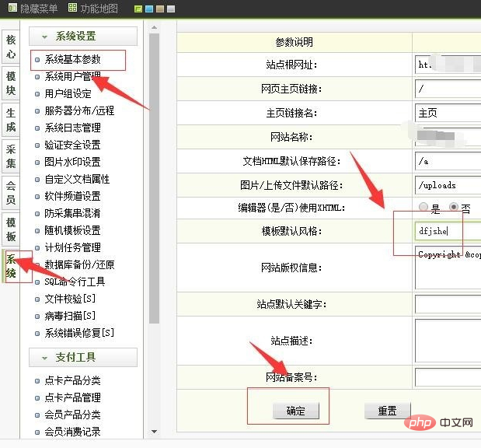Select 否 radio for 使用XHTML
This screenshot has height=448, width=481.
coord(454,207)
